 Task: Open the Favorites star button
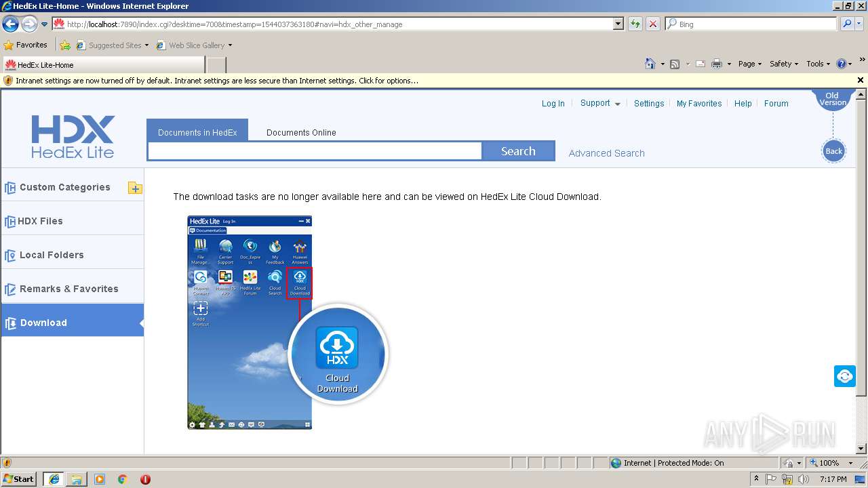tap(26, 45)
